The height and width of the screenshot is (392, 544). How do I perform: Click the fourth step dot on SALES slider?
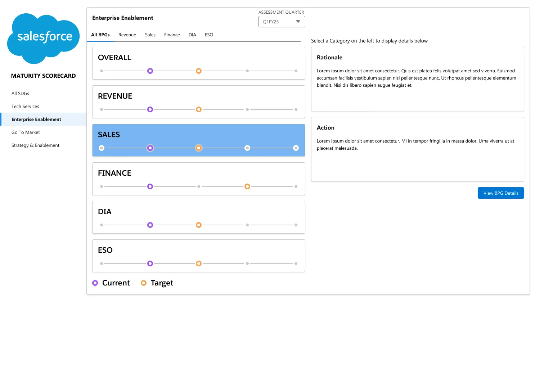(247, 148)
